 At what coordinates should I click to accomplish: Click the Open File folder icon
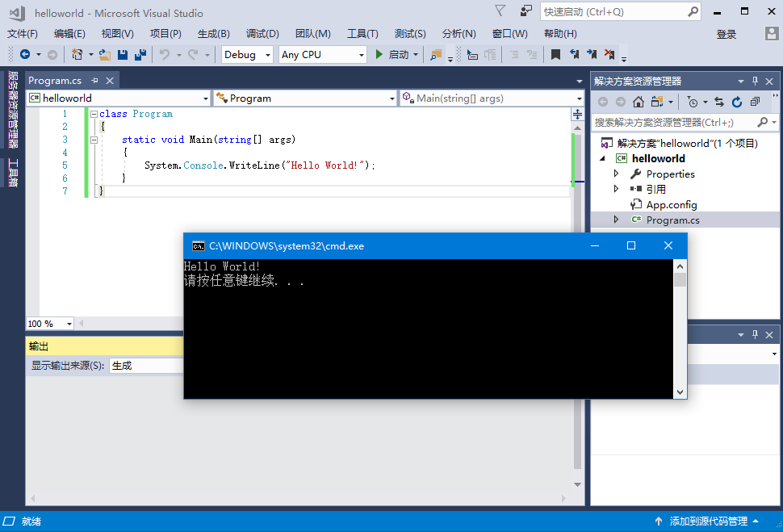105,55
